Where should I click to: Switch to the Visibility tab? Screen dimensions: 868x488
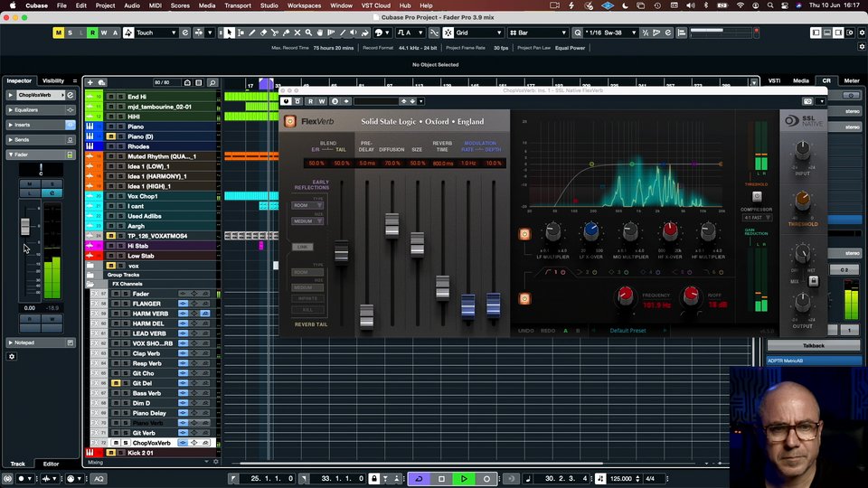53,80
